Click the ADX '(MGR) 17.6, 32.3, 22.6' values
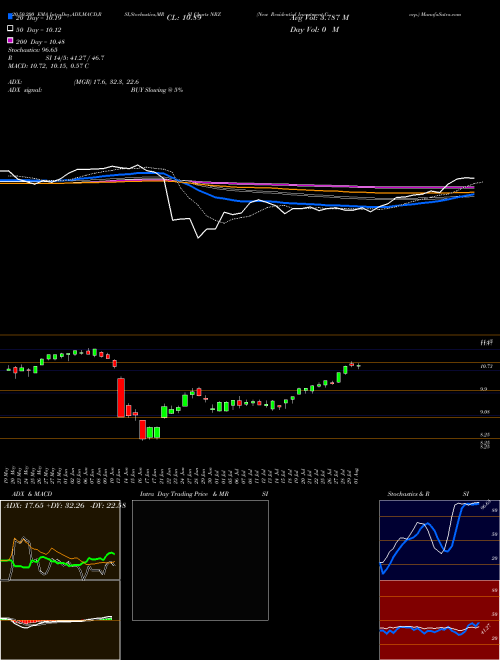Viewport: 500px width, 660px height. [106, 82]
